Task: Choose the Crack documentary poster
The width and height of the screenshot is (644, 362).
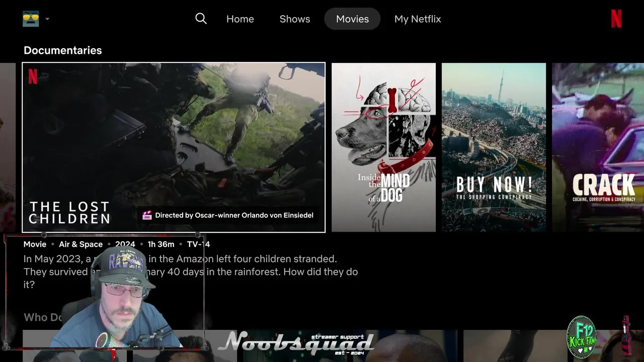Action: pyautogui.click(x=598, y=147)
